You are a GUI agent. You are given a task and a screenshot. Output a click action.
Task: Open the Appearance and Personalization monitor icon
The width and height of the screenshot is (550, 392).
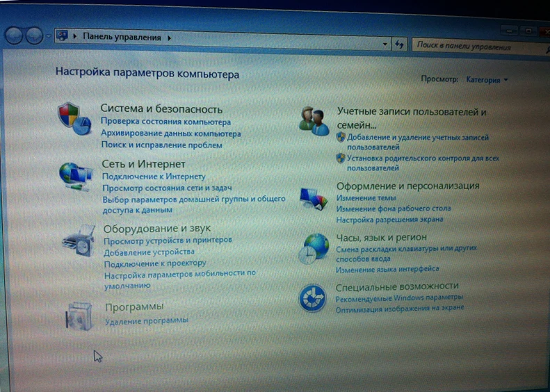(314, 199)
